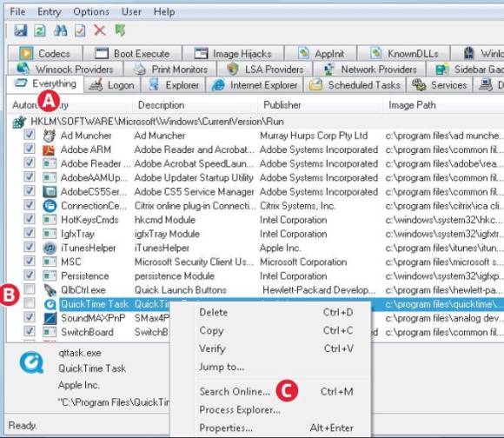Disable the ConnectionCe autorun checkbox

pos(30,204)
